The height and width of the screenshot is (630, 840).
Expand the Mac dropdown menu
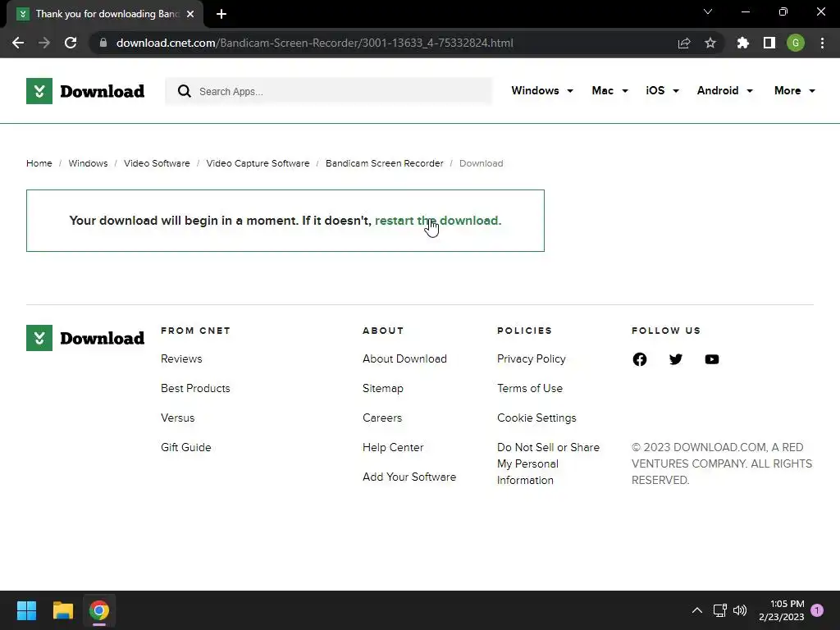coord(609,90)
